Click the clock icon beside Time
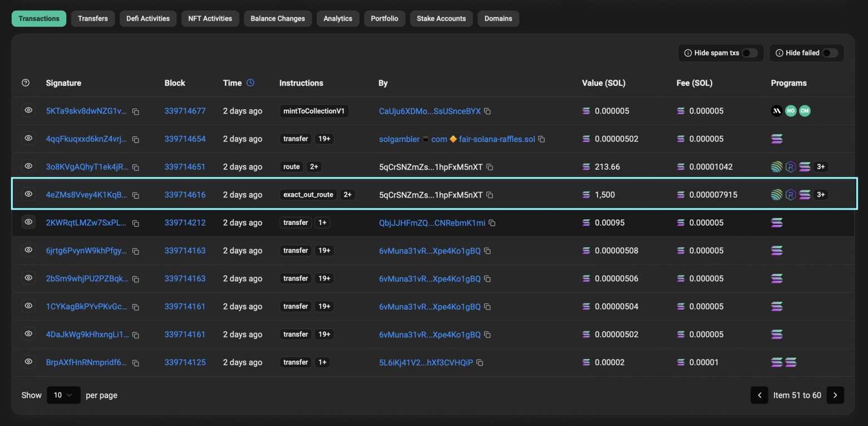This screenshot has height=426, width=868. 250,83
